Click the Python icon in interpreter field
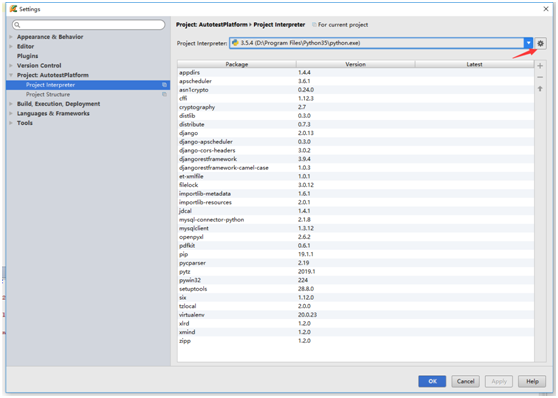 pos(235,43)
